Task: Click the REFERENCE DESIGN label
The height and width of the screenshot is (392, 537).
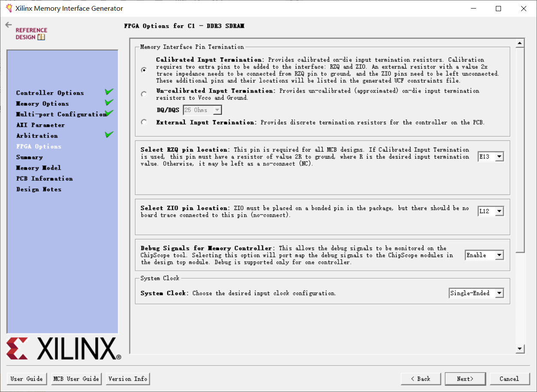Action: click(x=31, y=33)
